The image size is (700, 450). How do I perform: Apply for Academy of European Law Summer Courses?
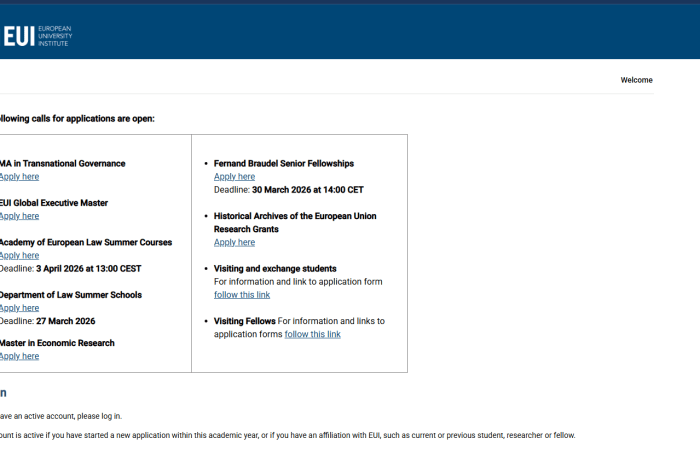(x=20, y=255)
